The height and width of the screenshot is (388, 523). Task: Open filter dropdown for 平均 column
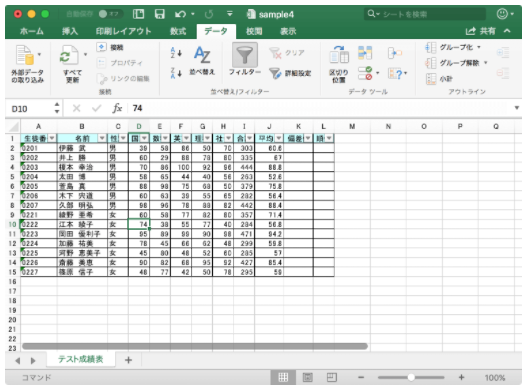tap(279, 138)
